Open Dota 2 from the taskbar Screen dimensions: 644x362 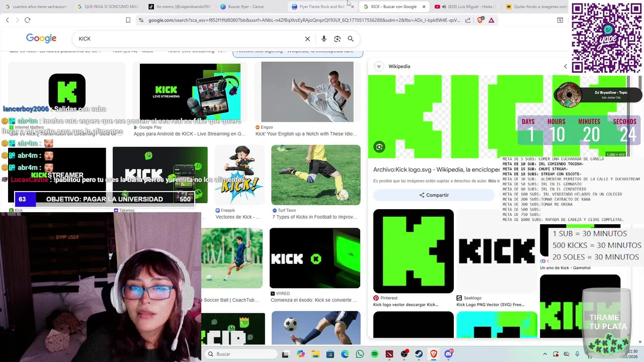click(x=389, y=354)
